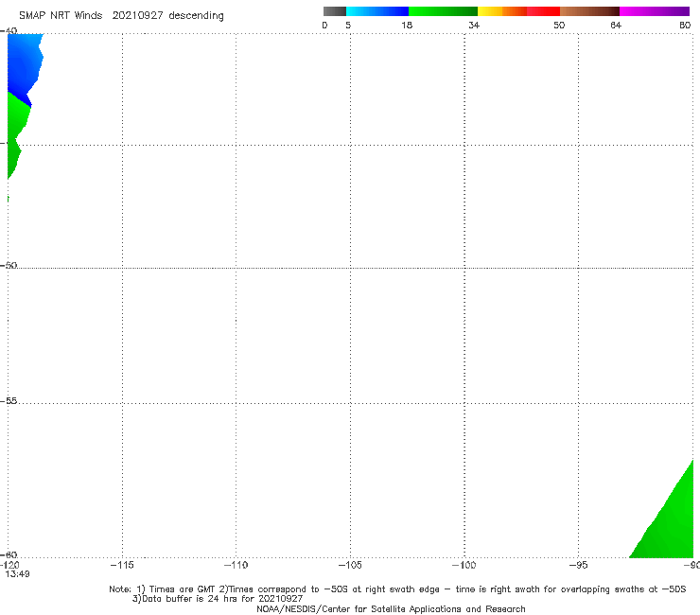Click the 'SMAP NRT Winds' title text

[x=61, y=15]
